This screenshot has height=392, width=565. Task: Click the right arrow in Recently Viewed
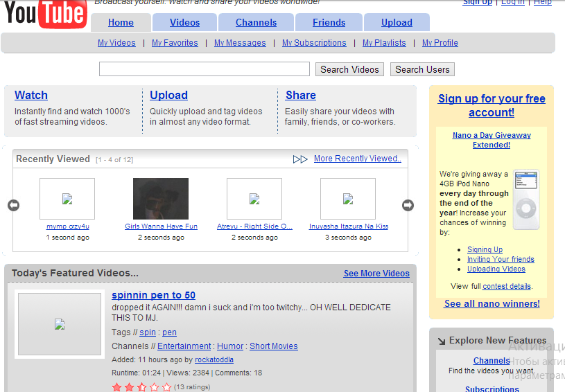click(x=408, y=205)
